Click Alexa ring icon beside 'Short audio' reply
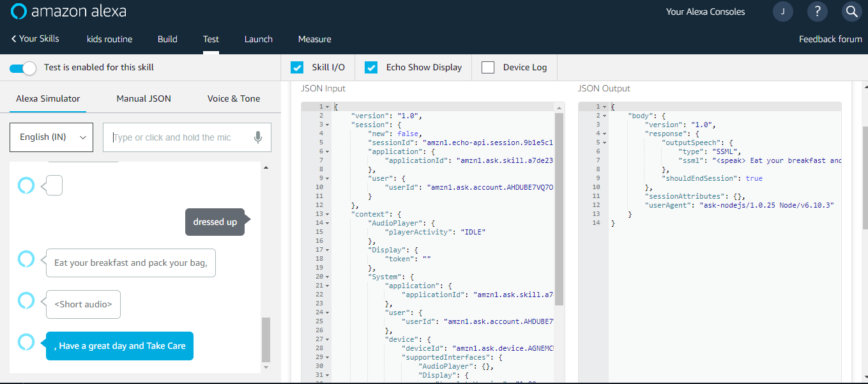Viewport: 868px width, 384px height. coord(26,300)
